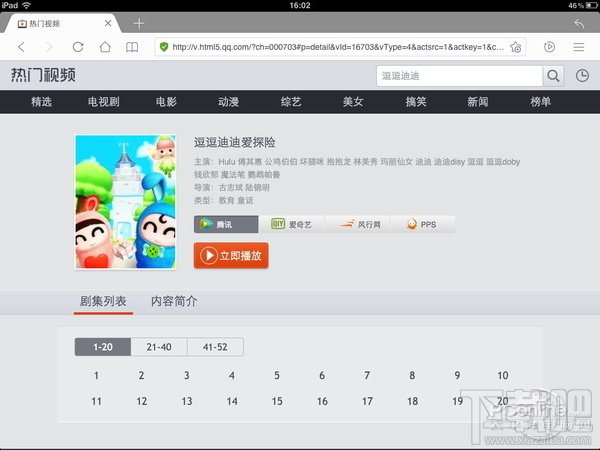
Task: Open the browser hamburger menu
Action: pyautogui.click(x=579, y=47)
